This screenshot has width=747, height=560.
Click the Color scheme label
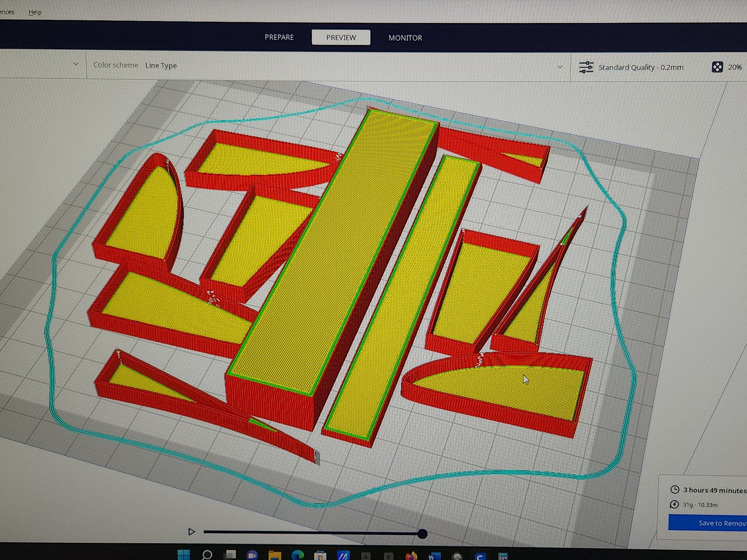coord(116,65)
